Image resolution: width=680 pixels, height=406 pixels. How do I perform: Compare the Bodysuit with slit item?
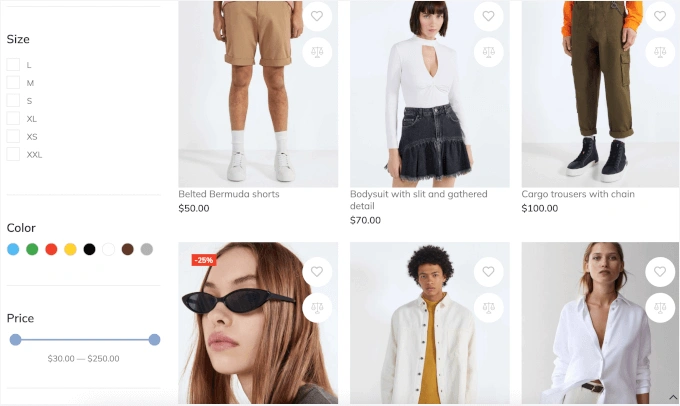point(488,52)
